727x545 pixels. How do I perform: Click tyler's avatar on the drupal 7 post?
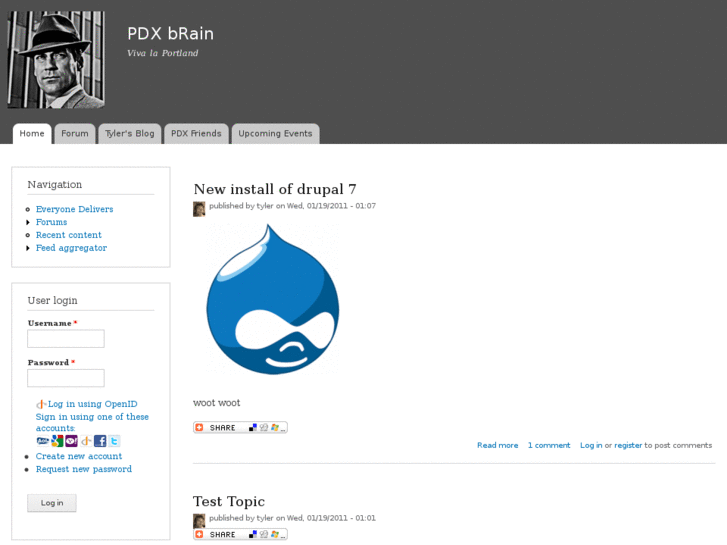tap(199, 209)
